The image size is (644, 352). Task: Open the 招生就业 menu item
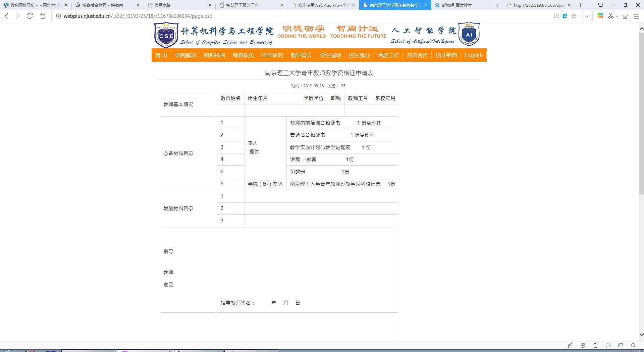[359, 55]
